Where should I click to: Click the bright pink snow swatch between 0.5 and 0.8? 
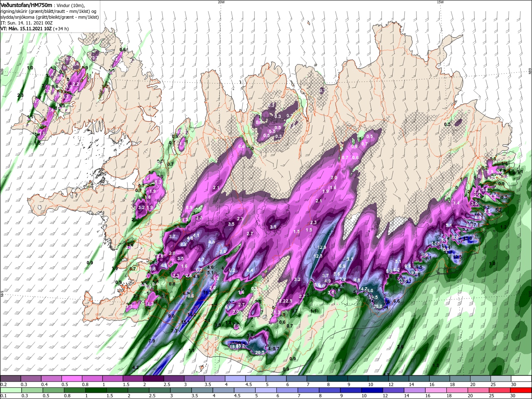click(71, 379)
